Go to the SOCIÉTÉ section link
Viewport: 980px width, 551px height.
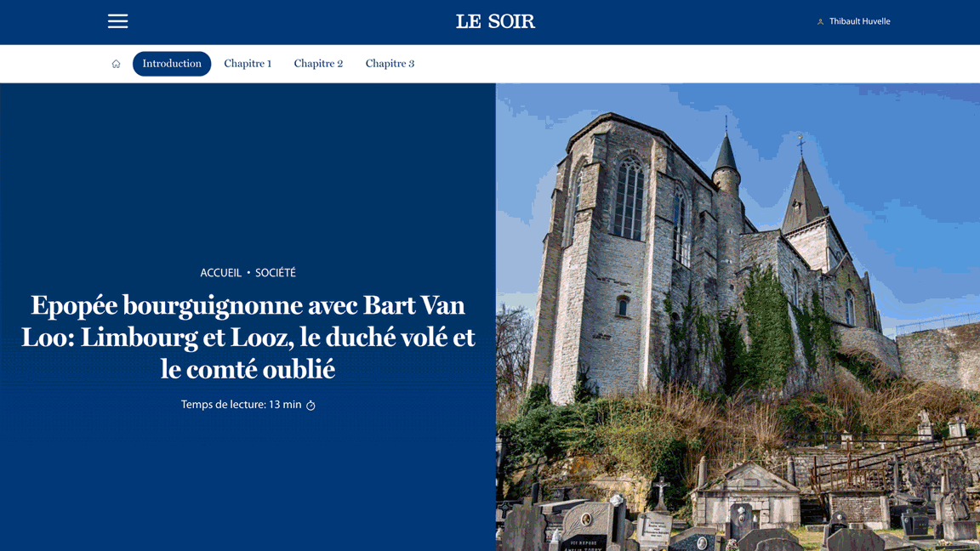[275, 273]
